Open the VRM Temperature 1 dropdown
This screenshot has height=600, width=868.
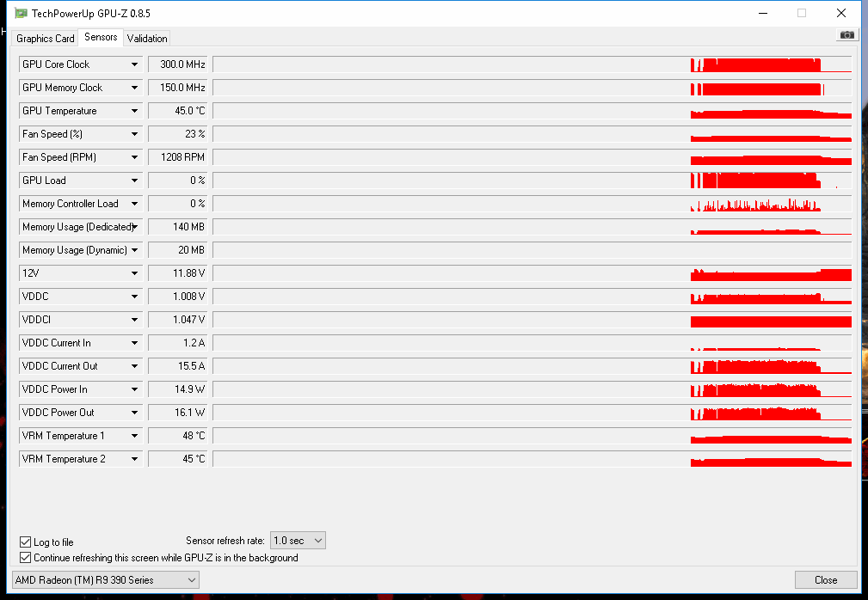(134, 436)
